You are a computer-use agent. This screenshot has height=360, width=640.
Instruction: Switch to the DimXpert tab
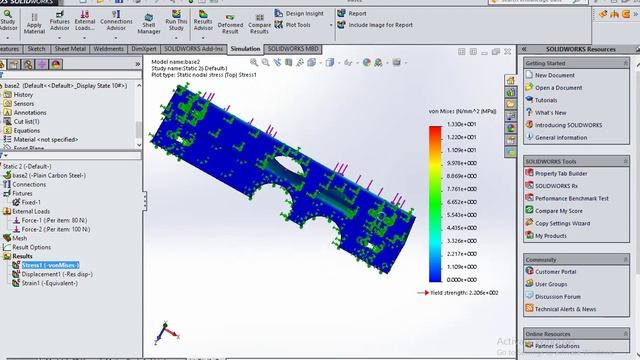coord(144,49)
